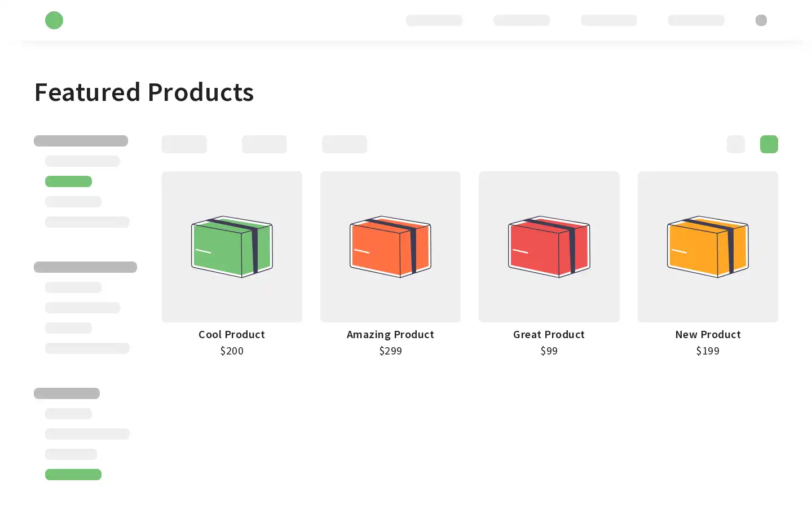Switch to the gray view toggle button
The height and width of the screenshot is (514, 812).
(736, 144)
